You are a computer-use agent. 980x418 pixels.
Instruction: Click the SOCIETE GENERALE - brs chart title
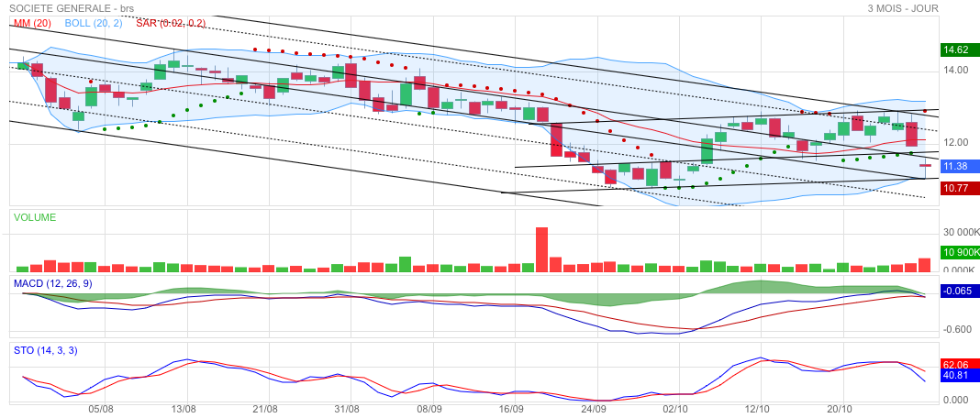[71, 8]
